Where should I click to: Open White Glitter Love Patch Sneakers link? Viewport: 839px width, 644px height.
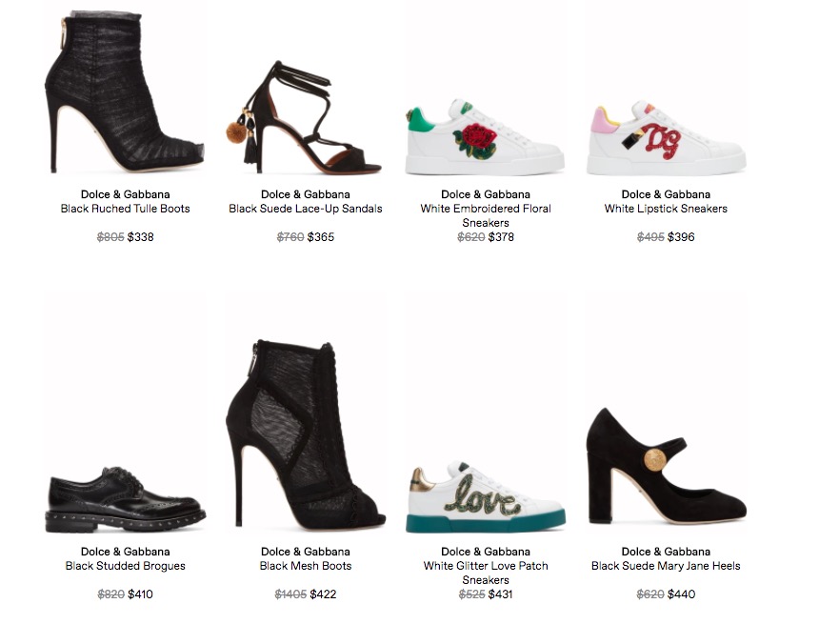click(x=486, y=573)
